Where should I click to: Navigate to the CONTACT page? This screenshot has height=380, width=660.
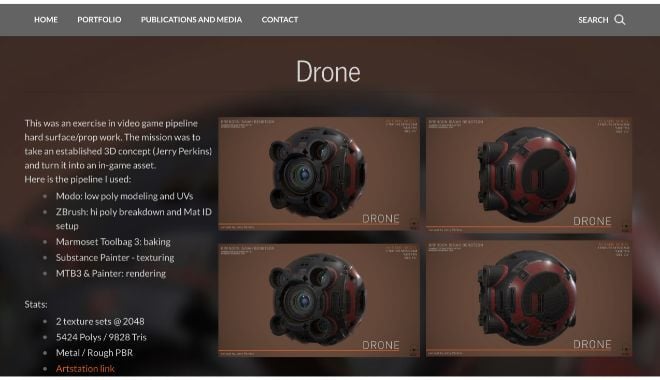[280, 19]
